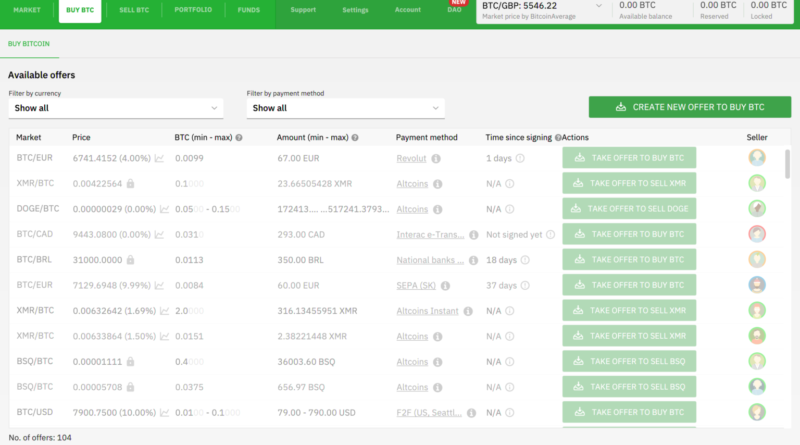Switch to the SELL BTC tab

tap(134, 10)
